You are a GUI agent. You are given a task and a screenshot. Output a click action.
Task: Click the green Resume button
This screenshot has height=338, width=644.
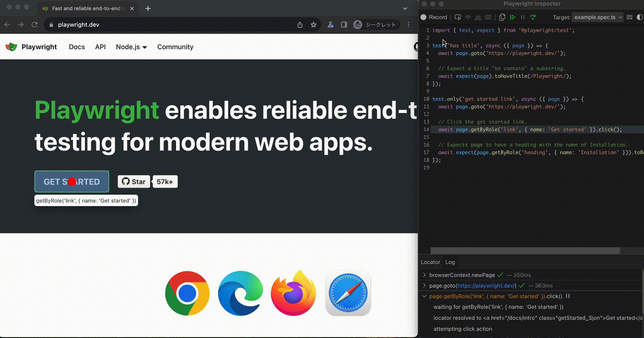click(x=512, y=17)
